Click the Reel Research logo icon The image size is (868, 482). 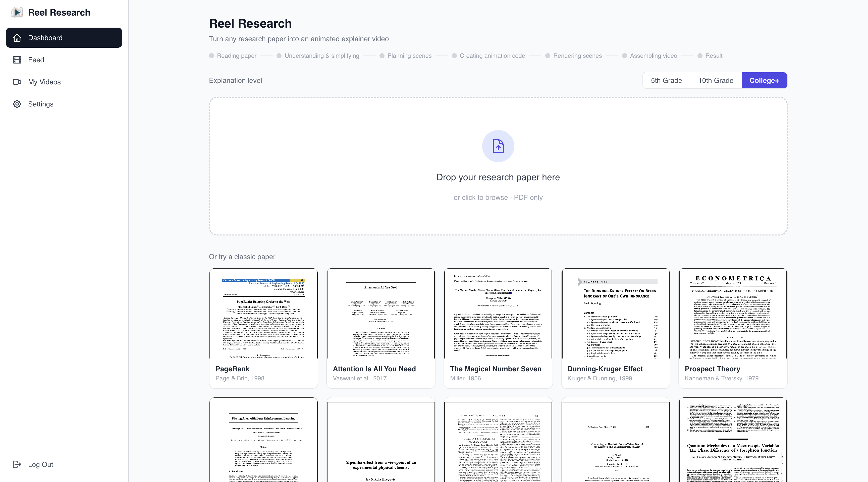pos(17,13)
